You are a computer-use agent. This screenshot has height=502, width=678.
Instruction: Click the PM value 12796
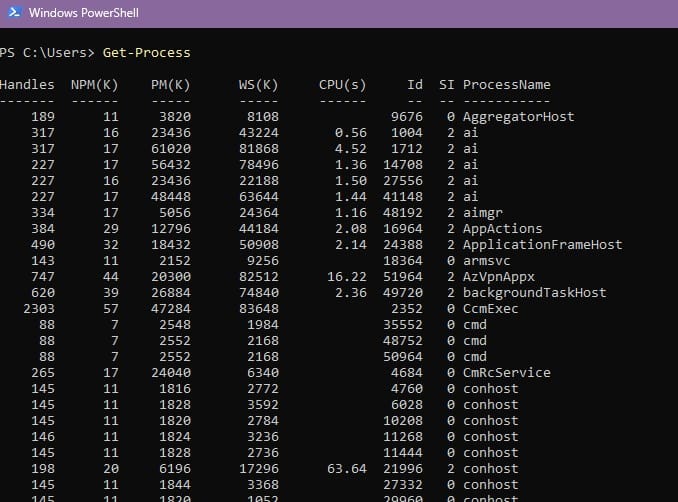[x=170, y=229]
